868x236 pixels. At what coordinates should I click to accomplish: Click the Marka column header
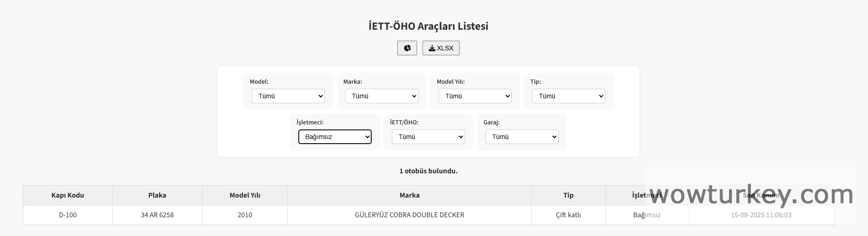coord(409,195)
